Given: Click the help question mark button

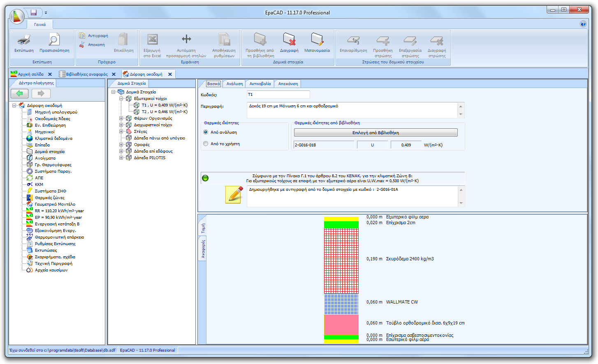Looking at the screenshot, I should pyautogui.click(x=583, y=24).
